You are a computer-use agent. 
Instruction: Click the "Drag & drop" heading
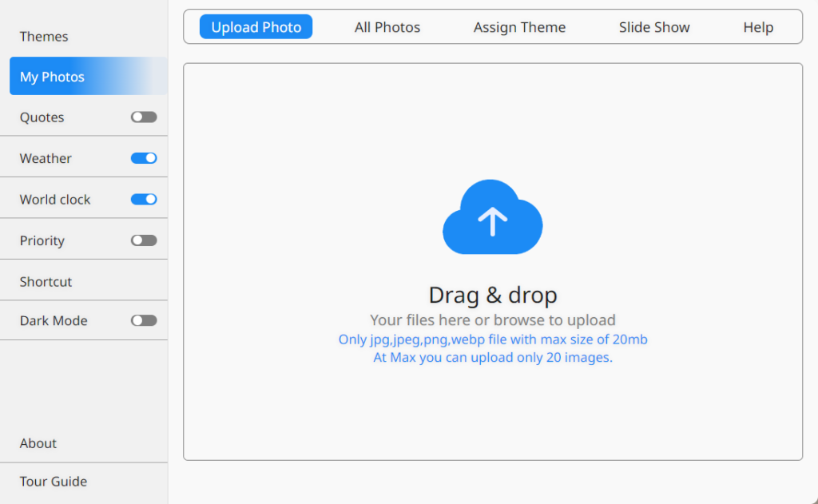click(x=493, y=295)
